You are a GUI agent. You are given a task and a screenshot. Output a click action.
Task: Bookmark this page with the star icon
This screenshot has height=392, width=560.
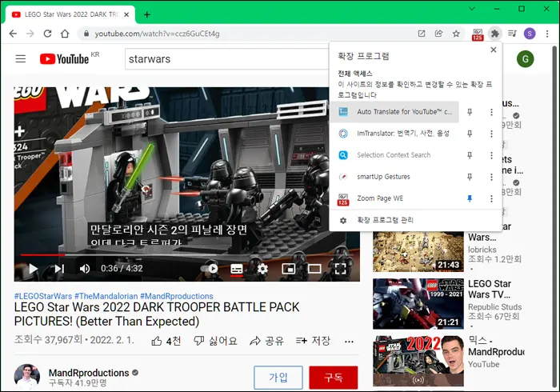tap(456, 34)
